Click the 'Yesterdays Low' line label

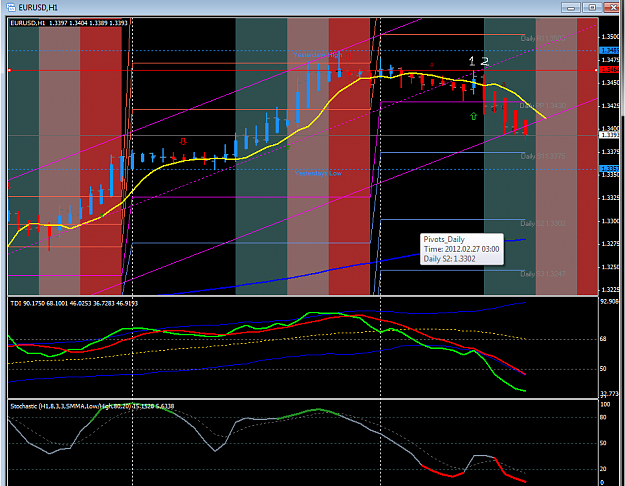click(x=318, y=173)
